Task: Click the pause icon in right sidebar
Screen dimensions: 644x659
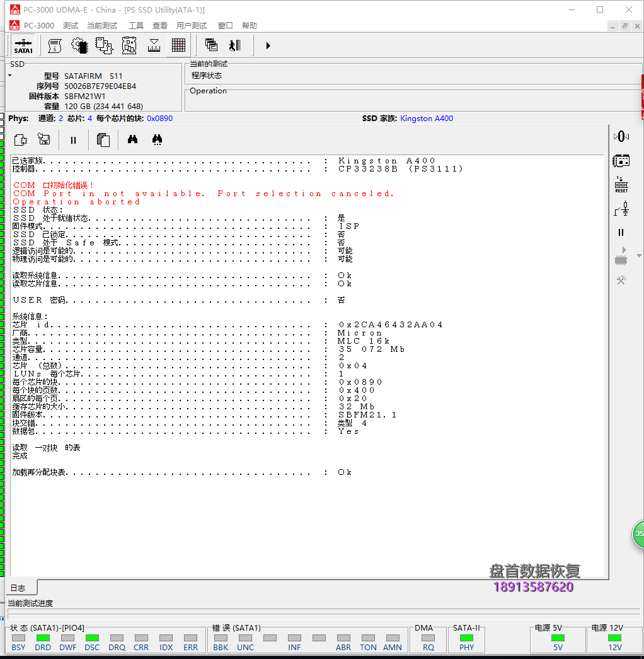Action: (621, 233)
